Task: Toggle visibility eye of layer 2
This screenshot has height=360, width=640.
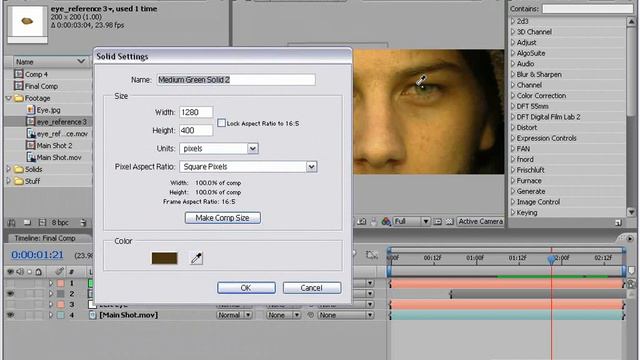Action: tap(10, 293)
